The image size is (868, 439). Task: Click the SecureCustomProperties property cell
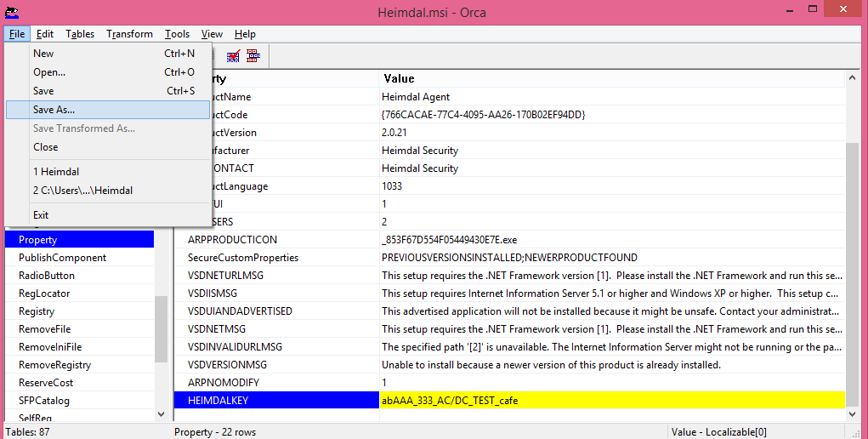click(277, 258)
